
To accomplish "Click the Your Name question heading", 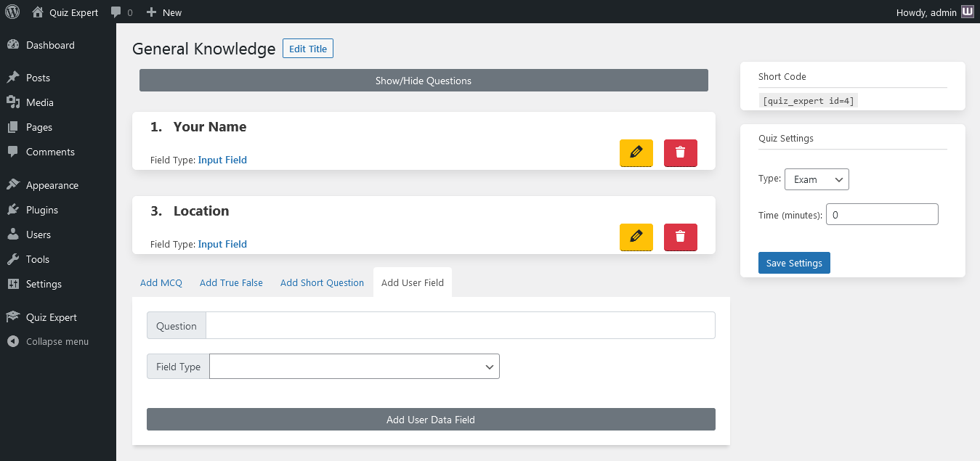I will pos(210,126).
